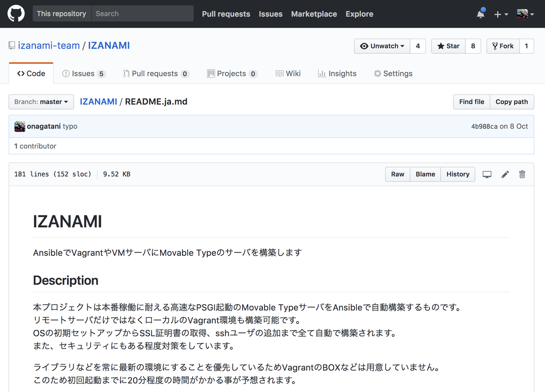
Task: Open file in GitHub Desktop icon
Action: pos(487,174)
